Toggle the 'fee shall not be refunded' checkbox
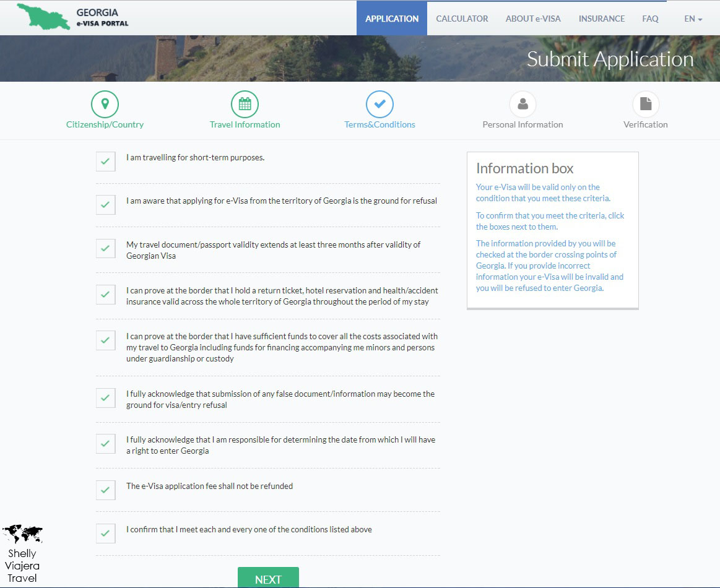720x588 pixels. pos(106,490)
